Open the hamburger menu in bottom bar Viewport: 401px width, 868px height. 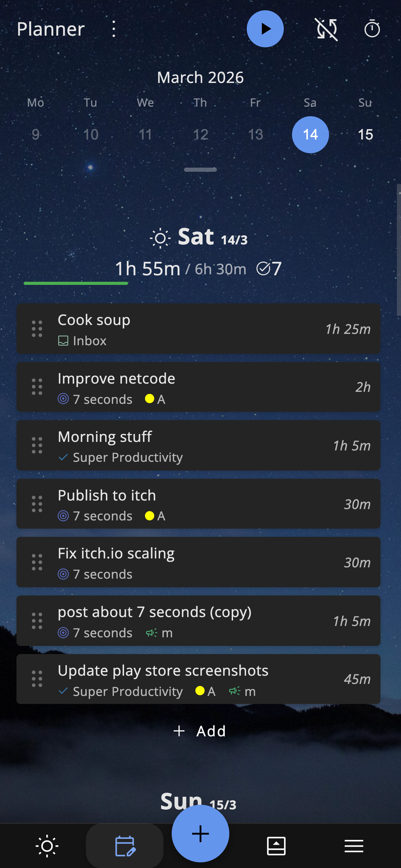[x=354, y=846]
